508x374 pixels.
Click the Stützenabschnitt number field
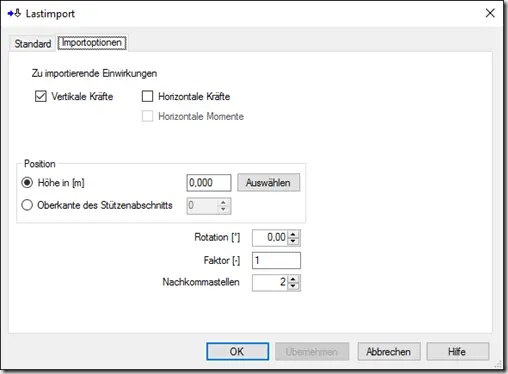coord(202,205)
